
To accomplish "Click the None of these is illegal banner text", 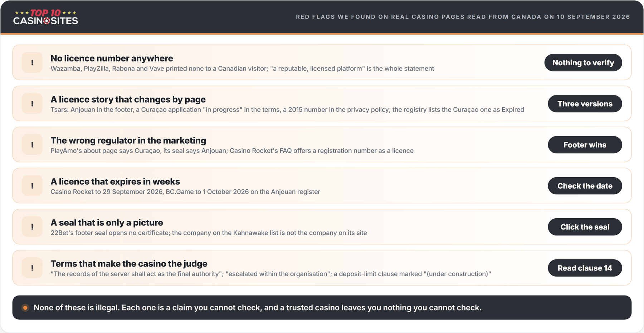I will [258, 308].
